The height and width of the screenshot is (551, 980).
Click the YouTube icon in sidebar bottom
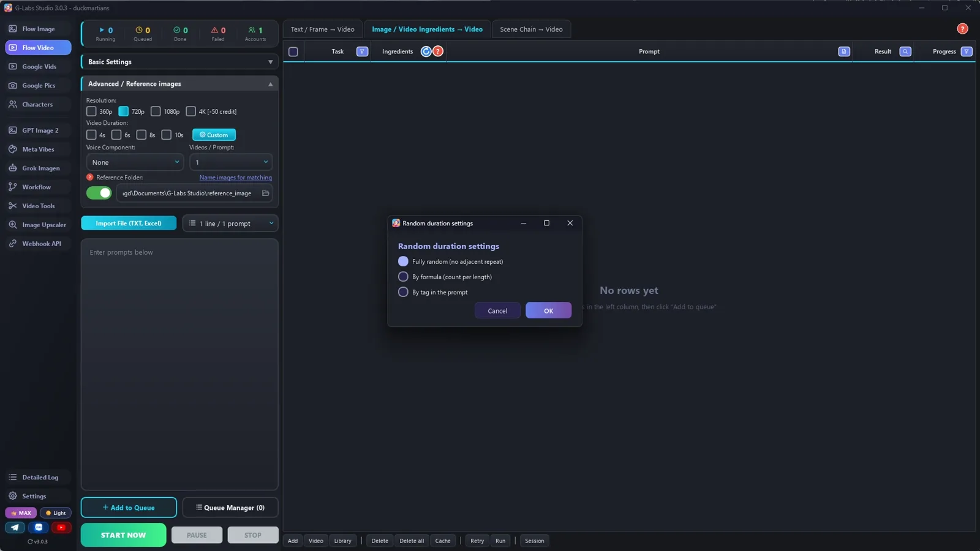(x=61, y=527)
